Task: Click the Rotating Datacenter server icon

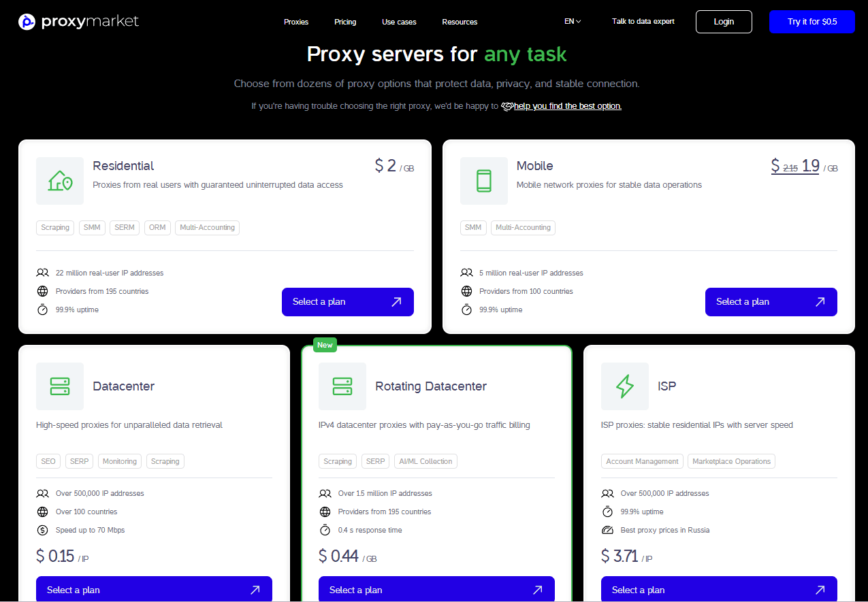Action: (x=342, y=386)
